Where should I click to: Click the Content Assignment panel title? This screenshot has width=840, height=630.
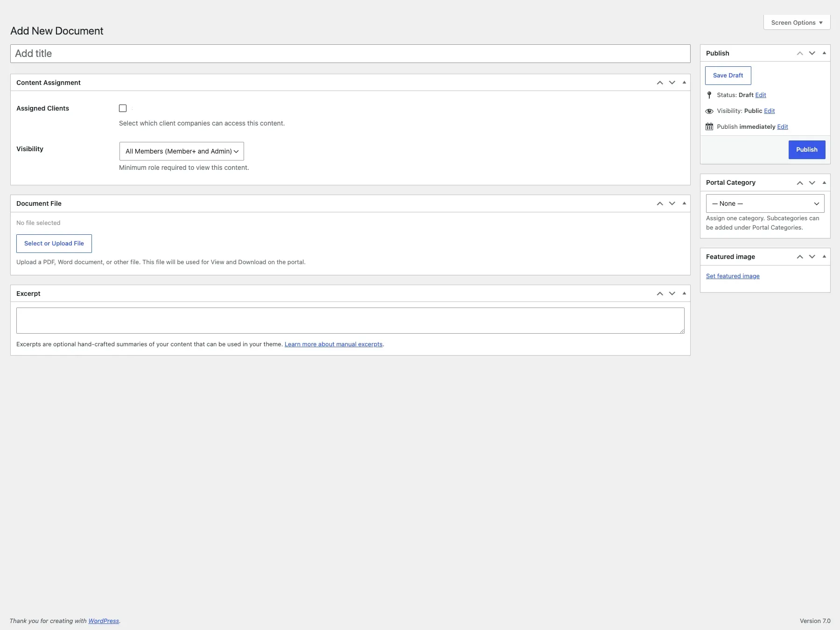coord(49,83)
